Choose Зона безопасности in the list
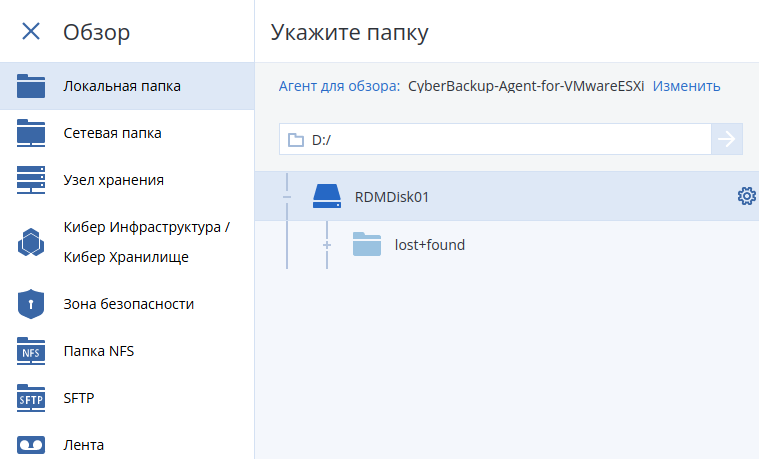Viewport: 759px width, 459px height. tap(127, 304)
